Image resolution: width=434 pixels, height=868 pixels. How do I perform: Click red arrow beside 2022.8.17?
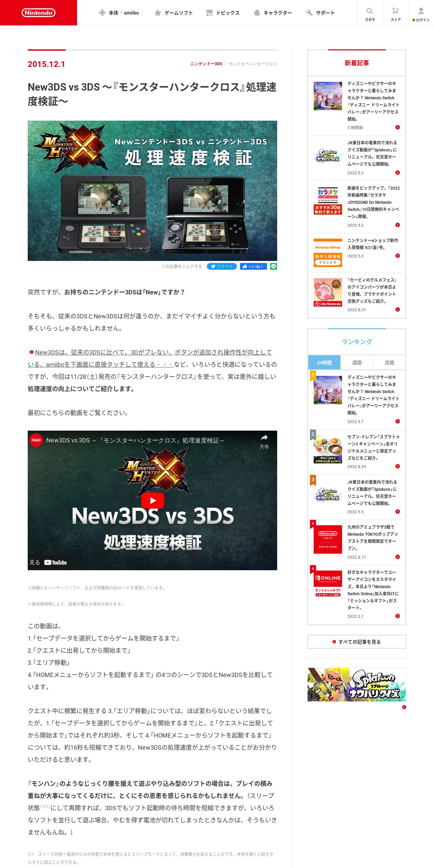tap(397, 557)
